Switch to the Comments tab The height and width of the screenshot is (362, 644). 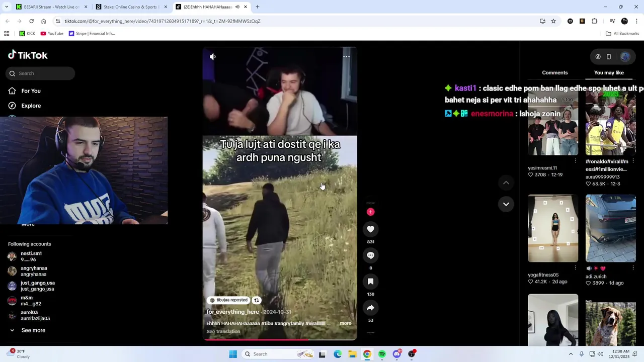pyautogui.click(x=554, y=73)
